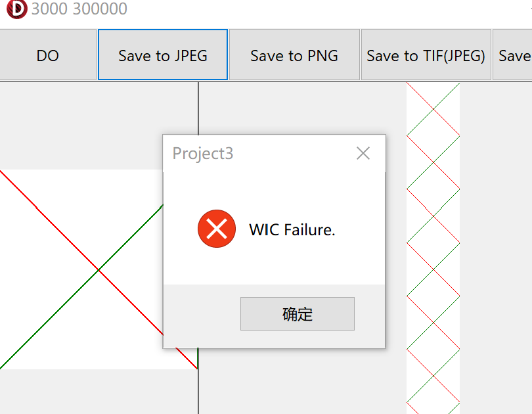Click the Project3 dialog title bar
This screenshot has width=532, height=414.
258,153
